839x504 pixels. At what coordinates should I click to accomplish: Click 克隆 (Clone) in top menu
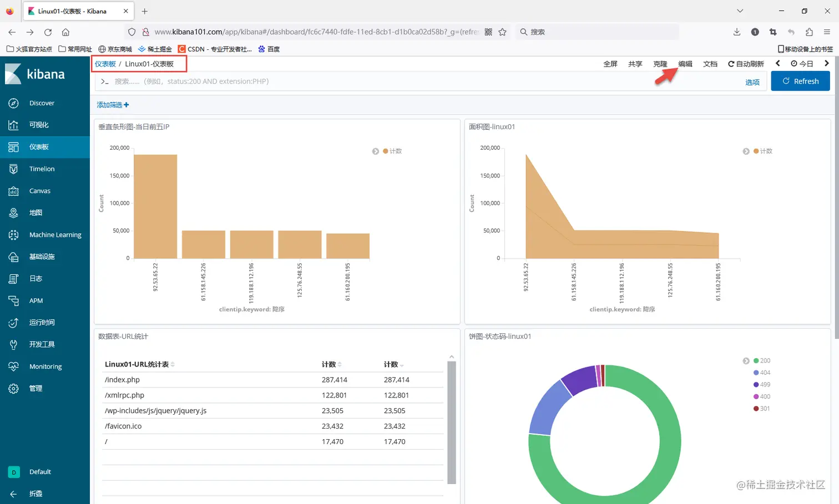point(660,64)
